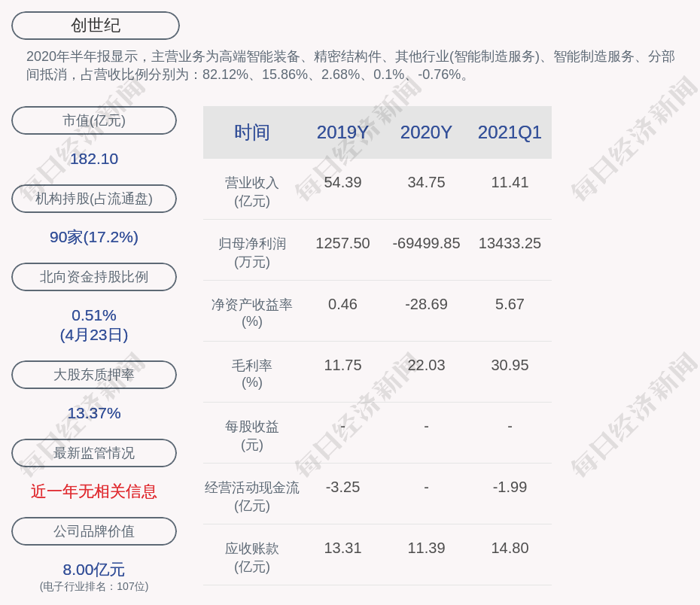The image size is (700, 605).
Task: Click the 90家(17.2%) value
Action: pyautogui.click(x=94, y=237)
